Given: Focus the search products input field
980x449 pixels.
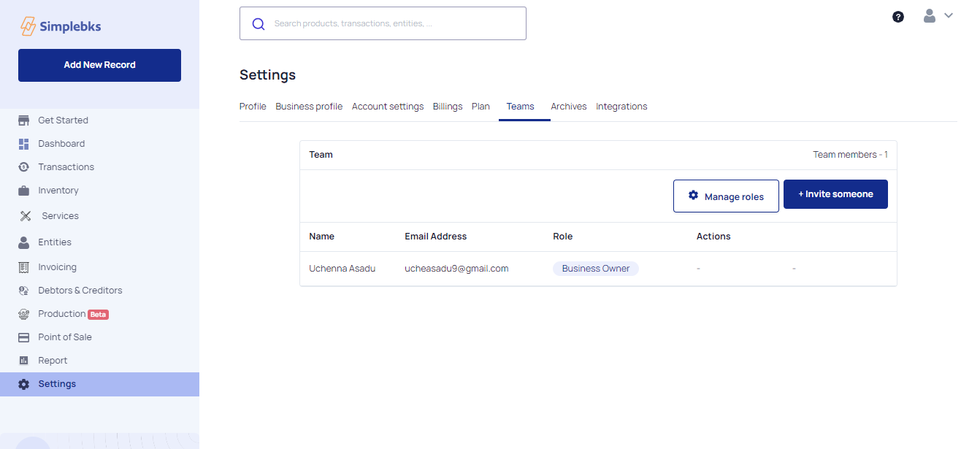Looking at the screenshot, I should [x=383, y=23].
